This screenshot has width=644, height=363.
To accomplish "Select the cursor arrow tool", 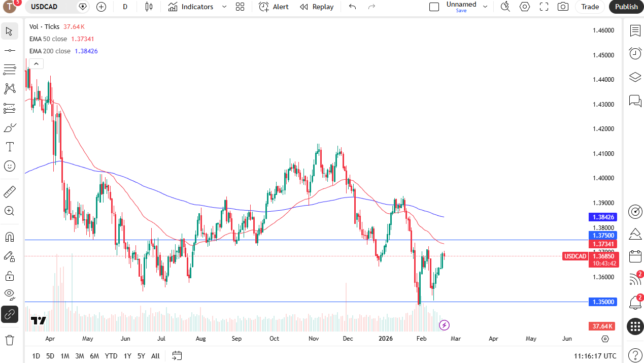I will click(9, 31).
